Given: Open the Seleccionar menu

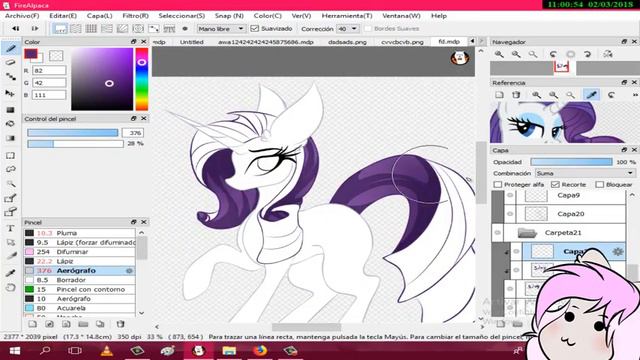Looking at the screenshot, I should coord(182,16).
